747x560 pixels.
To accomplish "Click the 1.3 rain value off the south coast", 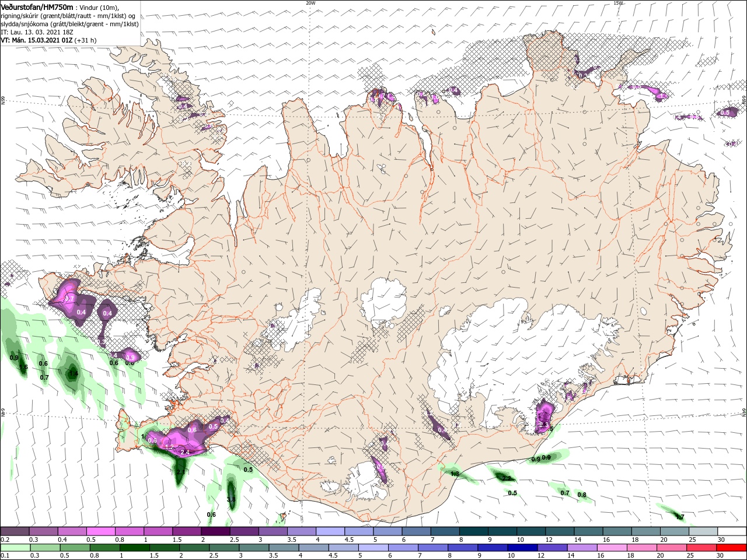I will pyautogui.click(x=455, y=474).
